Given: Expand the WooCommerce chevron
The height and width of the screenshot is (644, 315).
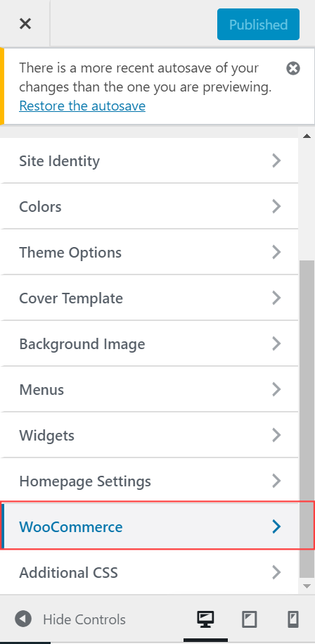Looking at the screenshot, I should pyautogui.click(x=277, y=526).
